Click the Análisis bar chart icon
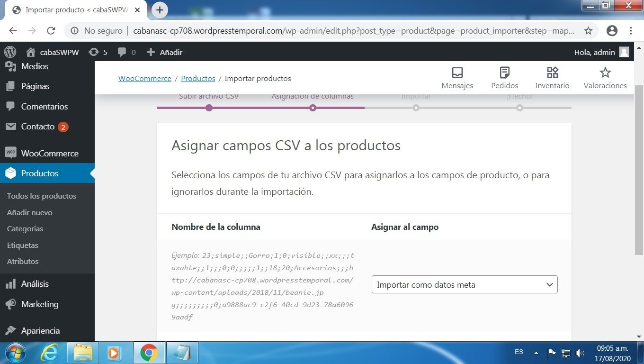The height and width of the screenshot is (364, 644). [x=10, y=284]
